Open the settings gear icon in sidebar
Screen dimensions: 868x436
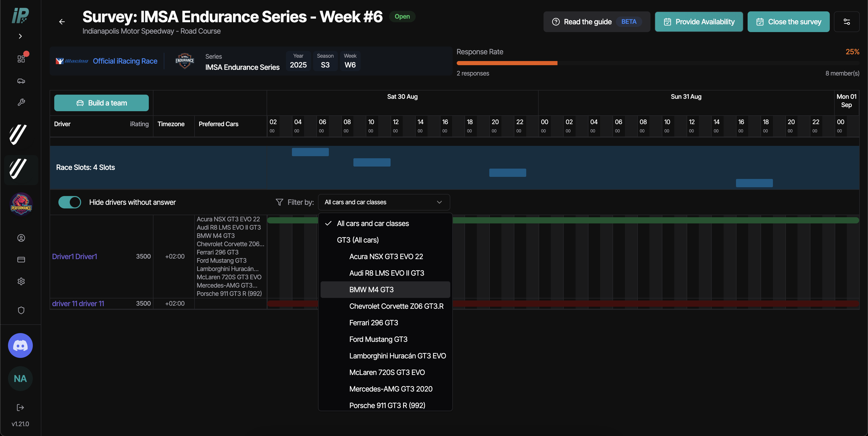[x=21, y=281]
